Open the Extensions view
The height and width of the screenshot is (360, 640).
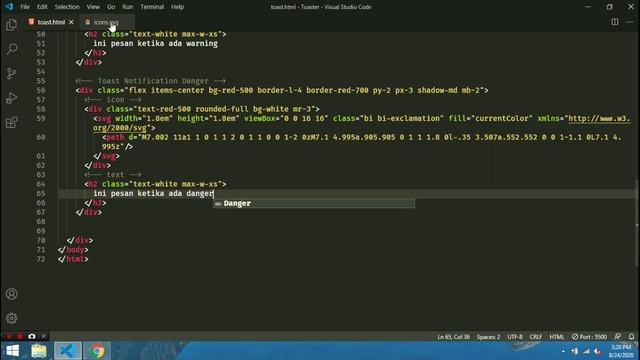(11, 122)
